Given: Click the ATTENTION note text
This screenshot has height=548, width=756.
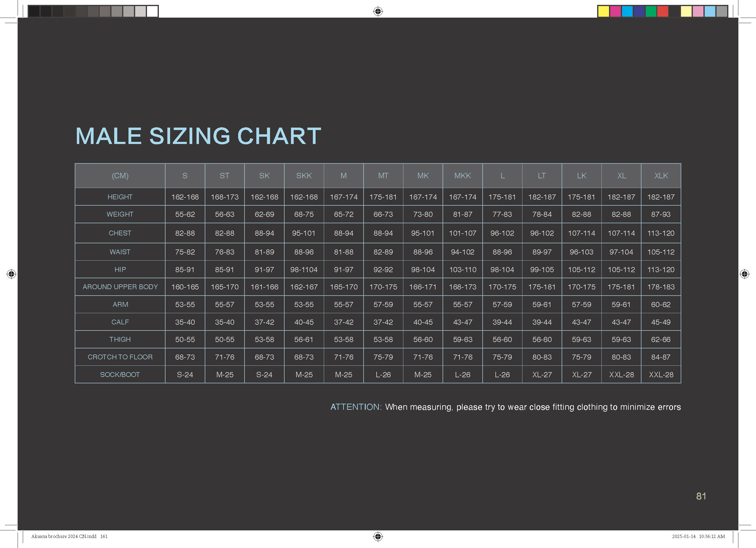Looking at the screenshot, I should (505, 407).
